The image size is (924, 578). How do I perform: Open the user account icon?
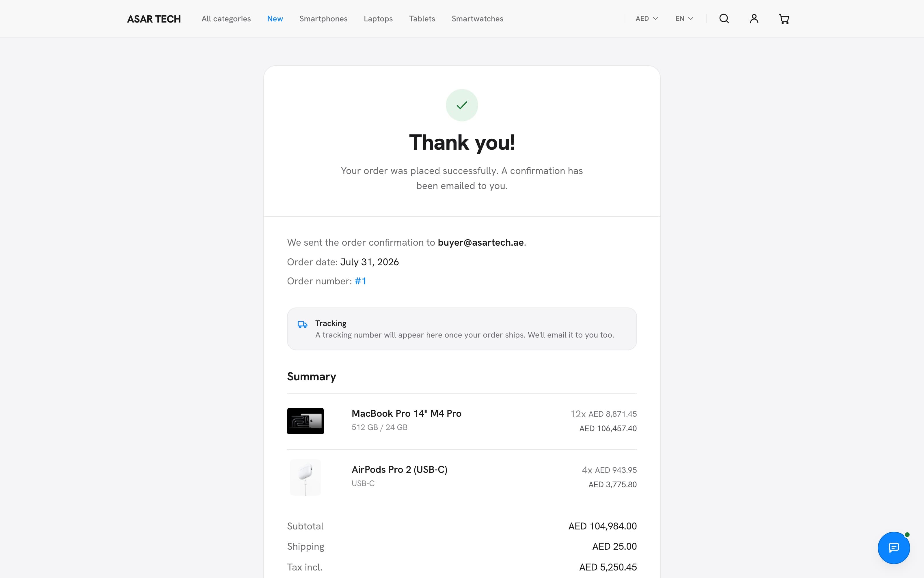coord(754,19)
